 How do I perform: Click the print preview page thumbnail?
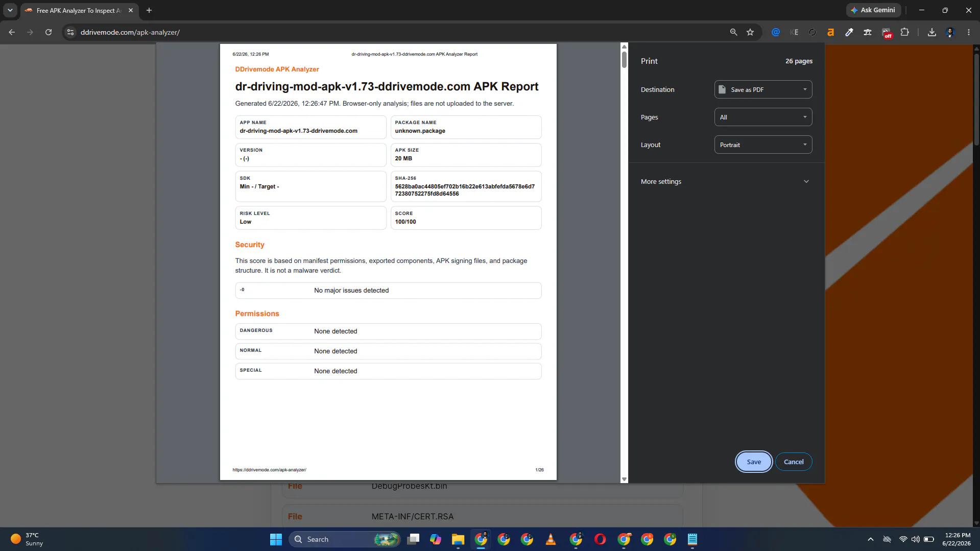click(x=388, y=262)
